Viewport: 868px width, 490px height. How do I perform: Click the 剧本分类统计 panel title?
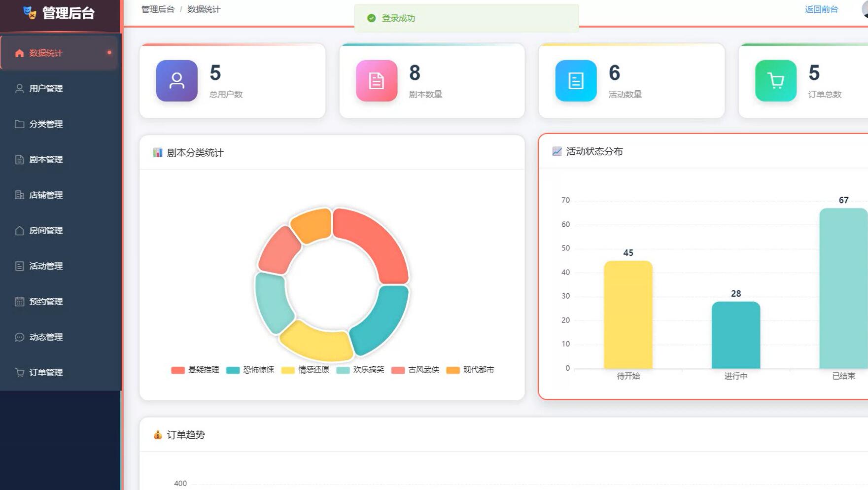[195, 153]
